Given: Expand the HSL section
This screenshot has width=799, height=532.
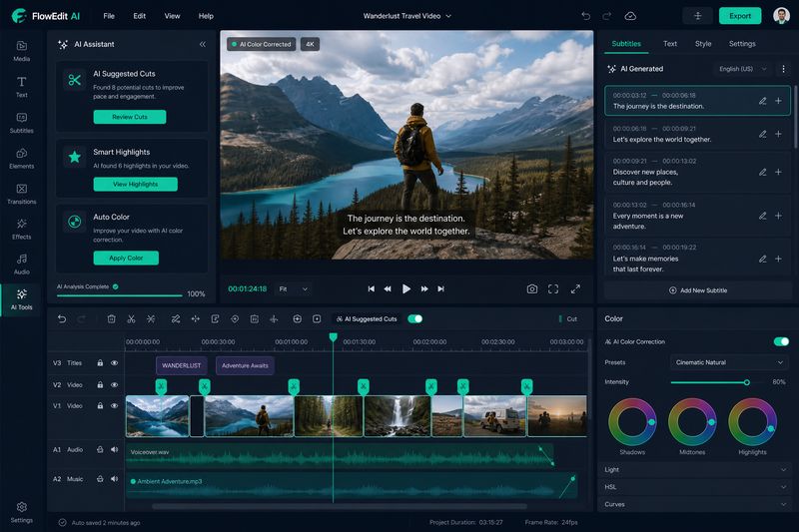Looking at the screenshot, I should (x=696, y=487).
